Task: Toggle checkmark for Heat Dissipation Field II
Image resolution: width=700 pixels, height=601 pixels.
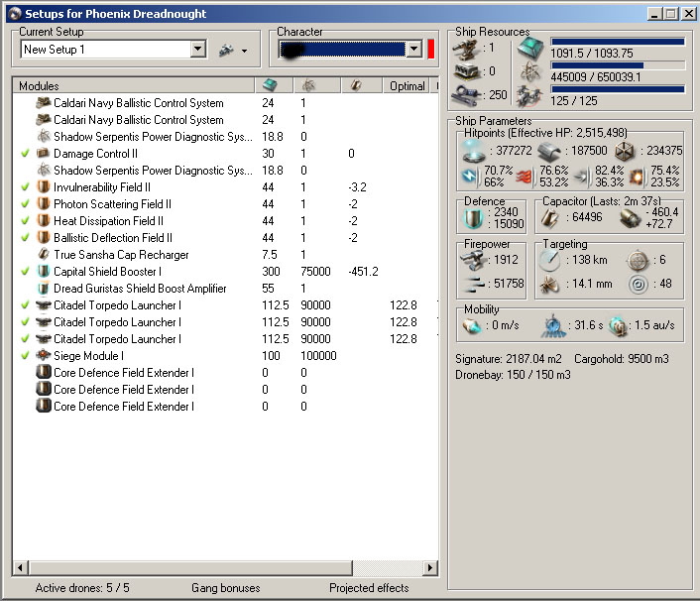Action: [26, 220]
